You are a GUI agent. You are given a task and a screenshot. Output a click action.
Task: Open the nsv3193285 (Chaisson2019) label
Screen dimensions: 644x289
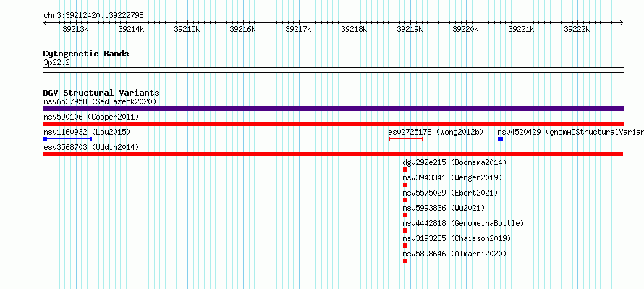pos(457,238)
